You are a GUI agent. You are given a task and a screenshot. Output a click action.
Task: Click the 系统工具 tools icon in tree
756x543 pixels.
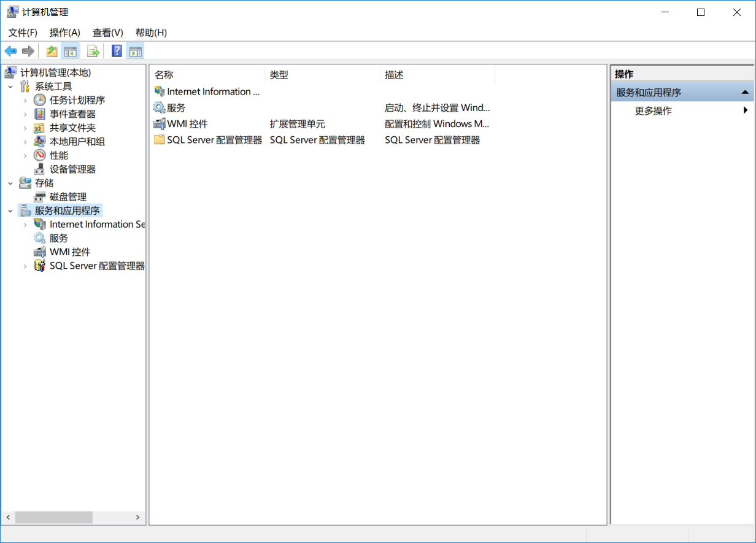[x=25, y=87]
